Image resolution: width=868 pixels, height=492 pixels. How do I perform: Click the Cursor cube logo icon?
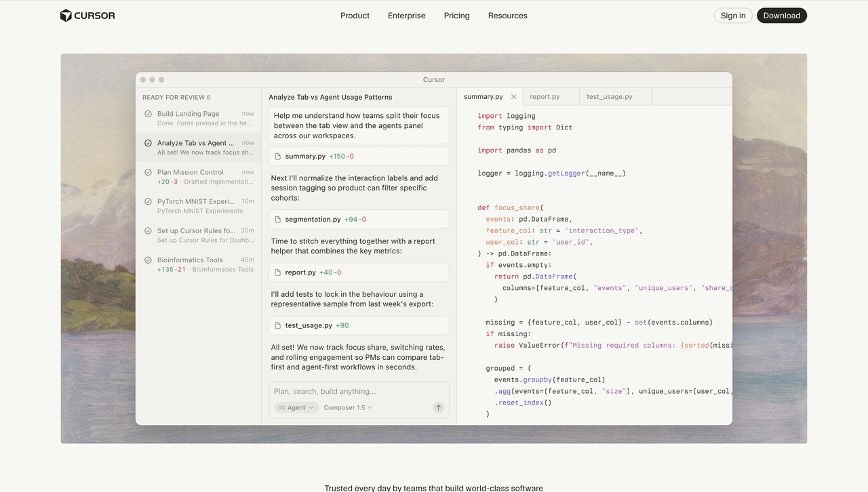click(x=66, y=16)
